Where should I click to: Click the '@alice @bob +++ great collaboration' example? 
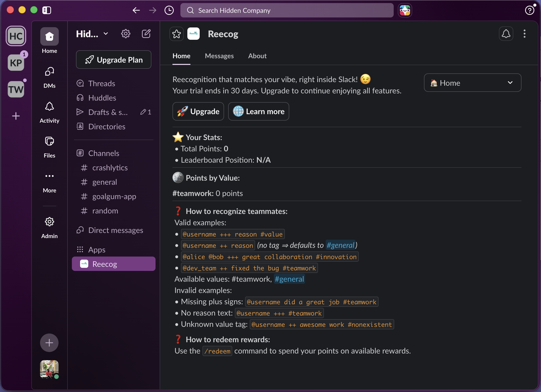(270, 257)
